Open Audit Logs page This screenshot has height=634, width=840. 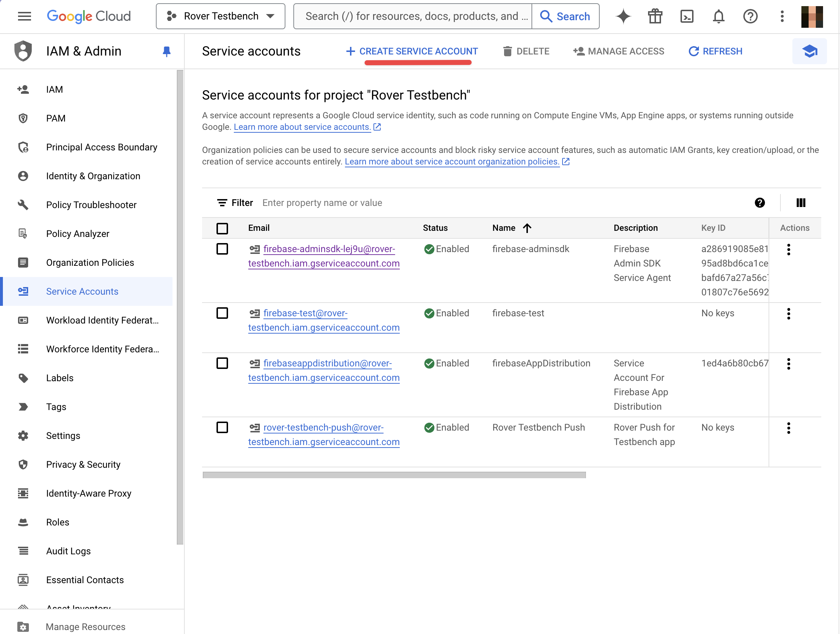[x=87, y=551]
